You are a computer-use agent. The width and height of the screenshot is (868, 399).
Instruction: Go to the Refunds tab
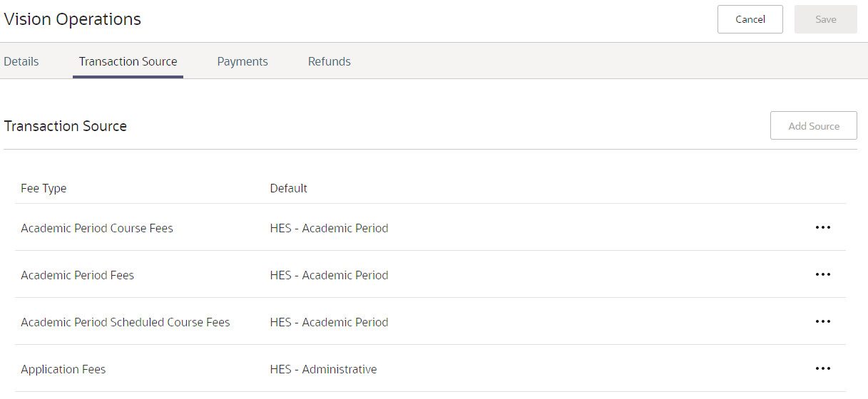point(330,61)
